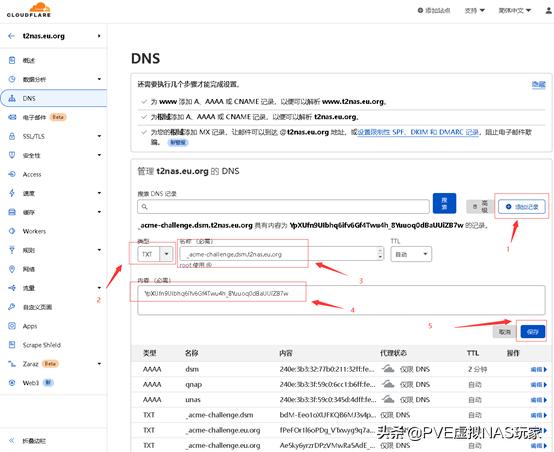Expand the Rules (规则) submenu arrow
Screen dimensions: 554x452
click(99, 250)
